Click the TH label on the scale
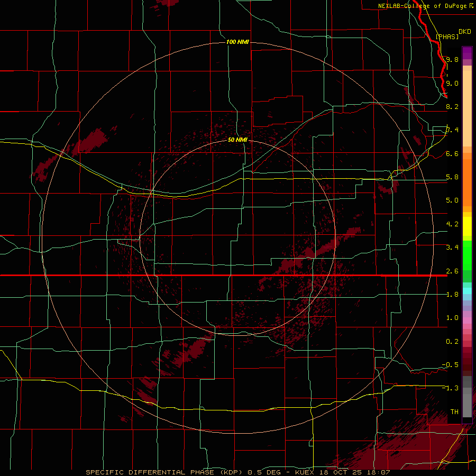Image resolution: width=476 pixels, height=476 pixels. coord(454,412)
